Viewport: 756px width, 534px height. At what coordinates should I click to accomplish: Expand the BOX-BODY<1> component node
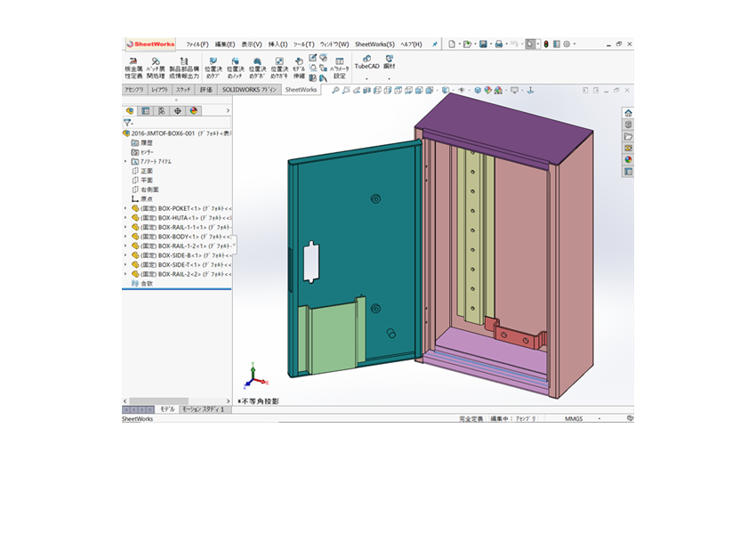click(x=125, y=237)
